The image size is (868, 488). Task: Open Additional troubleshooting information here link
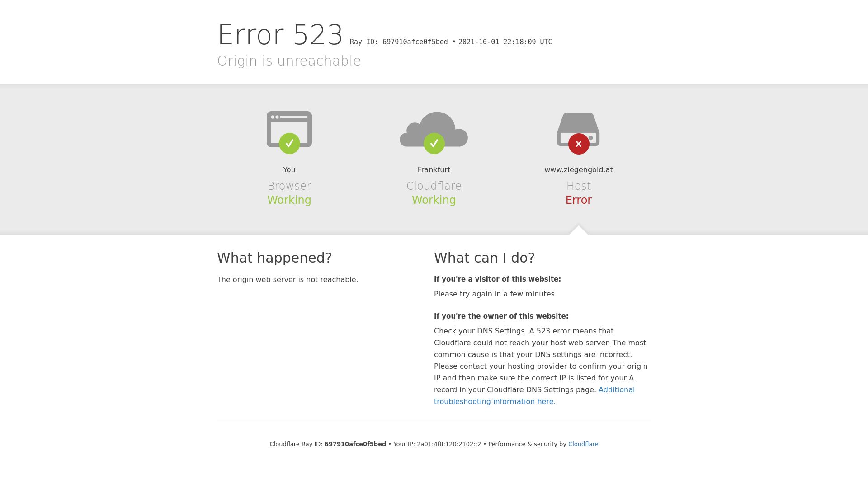(534, 395)
